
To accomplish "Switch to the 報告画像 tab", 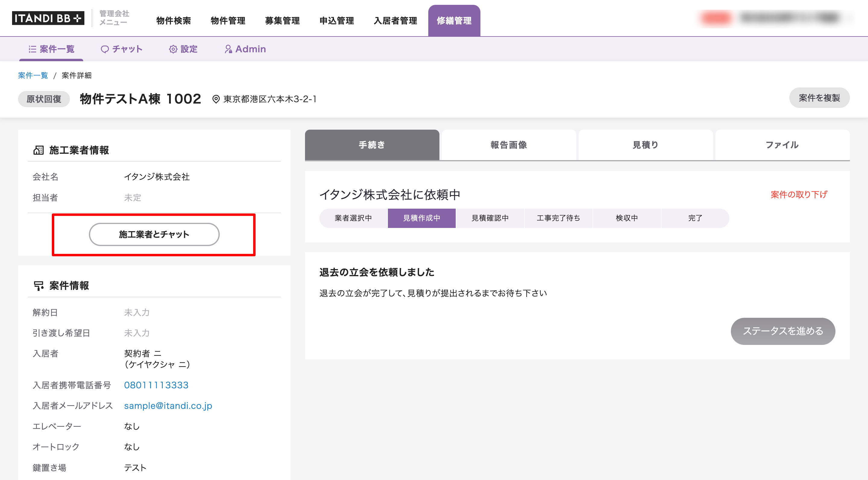I will click(509, 145).
